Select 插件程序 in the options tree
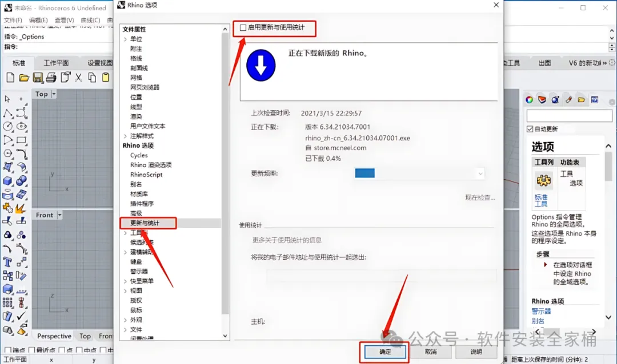This screenshot has height=364, width=617. pos(142,204)
